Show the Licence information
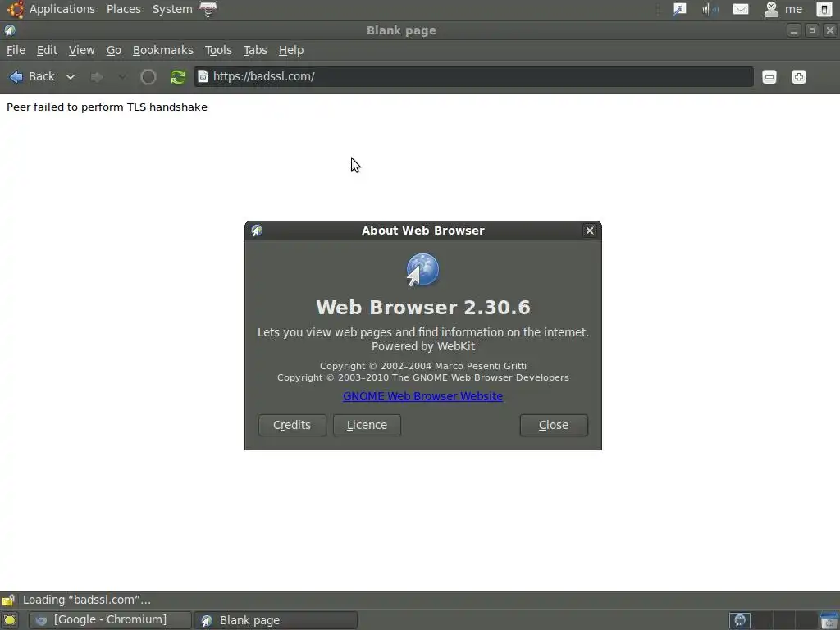Image resolution: width=840 pixels, height=630 pixels. (367, 425)
